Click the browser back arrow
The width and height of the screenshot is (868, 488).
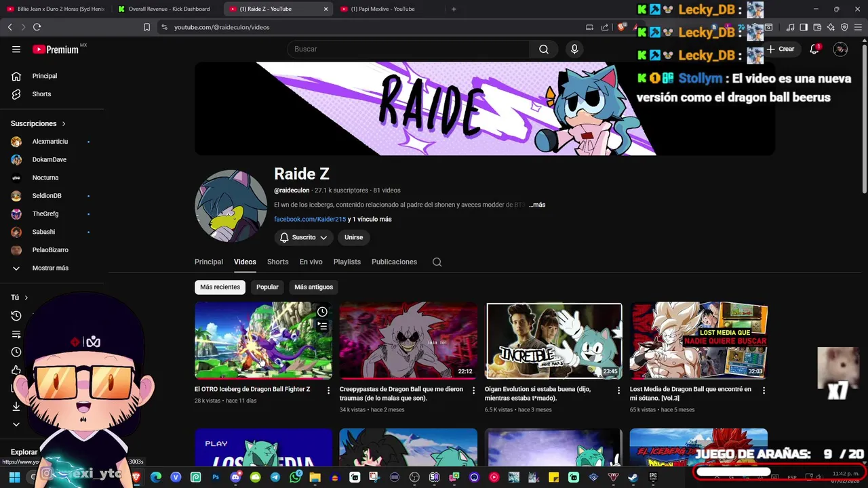click(9, 27)
